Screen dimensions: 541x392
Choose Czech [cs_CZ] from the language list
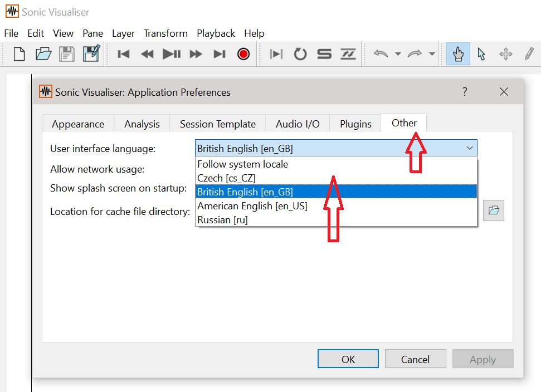(x=336, y=178)
